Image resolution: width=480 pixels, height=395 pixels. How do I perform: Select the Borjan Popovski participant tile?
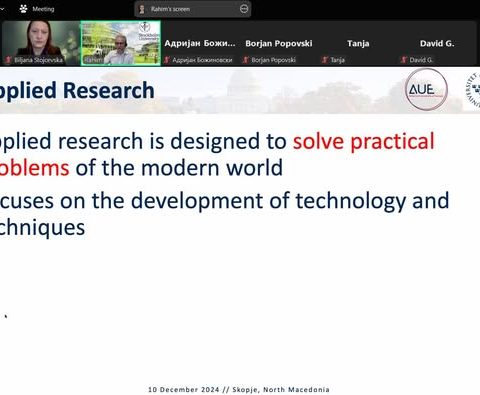point(279,43)
